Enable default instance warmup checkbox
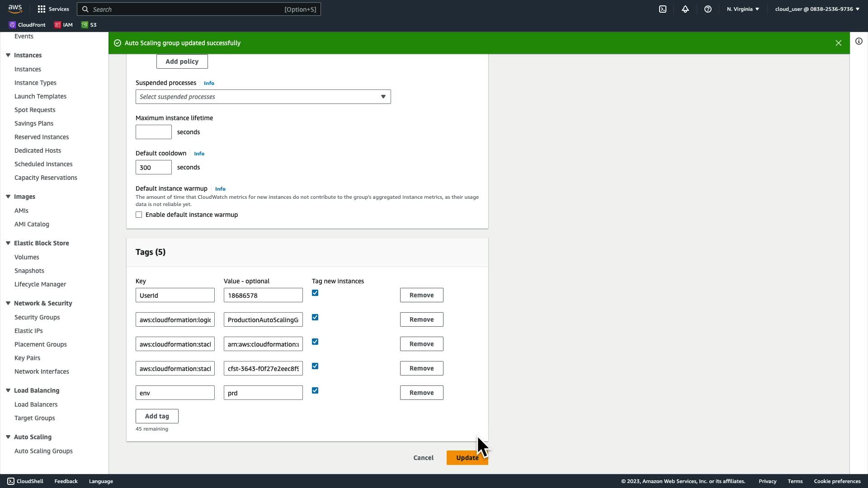The height and width of the screenshot is (488, 868). pyautogui.click(x=139, y=215)
